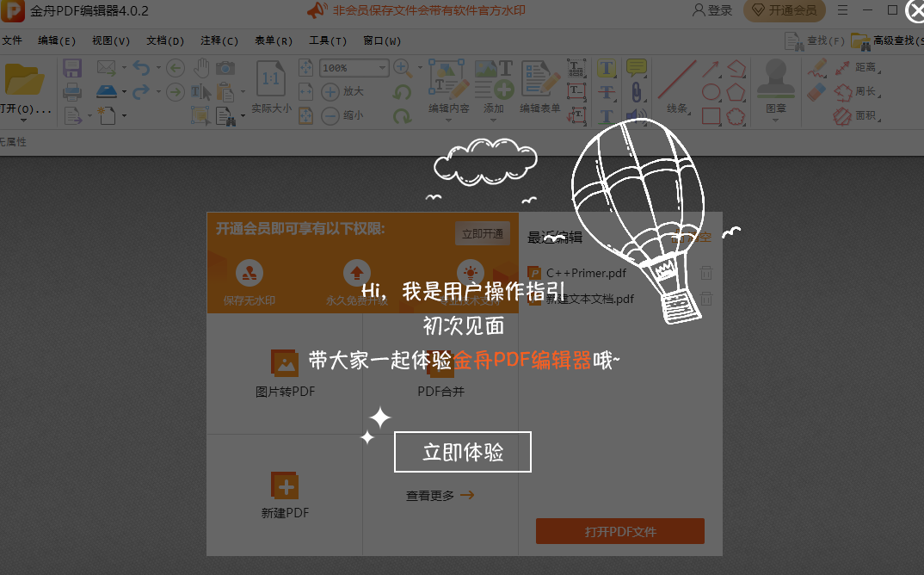Screen dimensions: 924x575
Task: Click the PDF合并 tile
Action: 440,374
